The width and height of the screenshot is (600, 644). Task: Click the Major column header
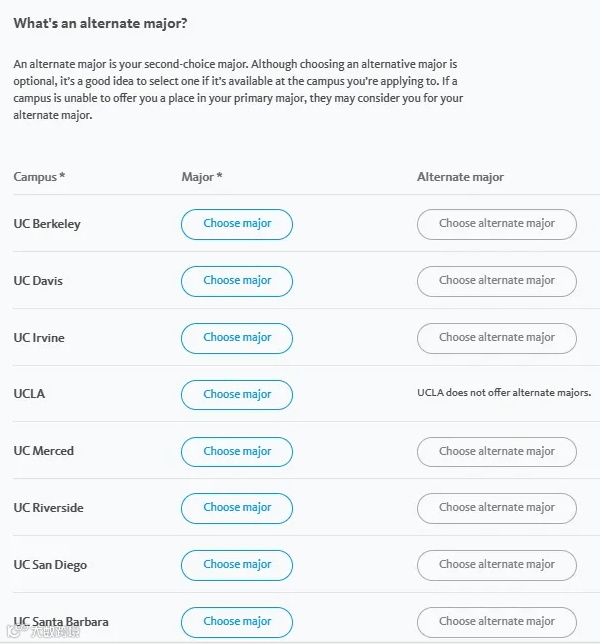[x=202, y=177]
